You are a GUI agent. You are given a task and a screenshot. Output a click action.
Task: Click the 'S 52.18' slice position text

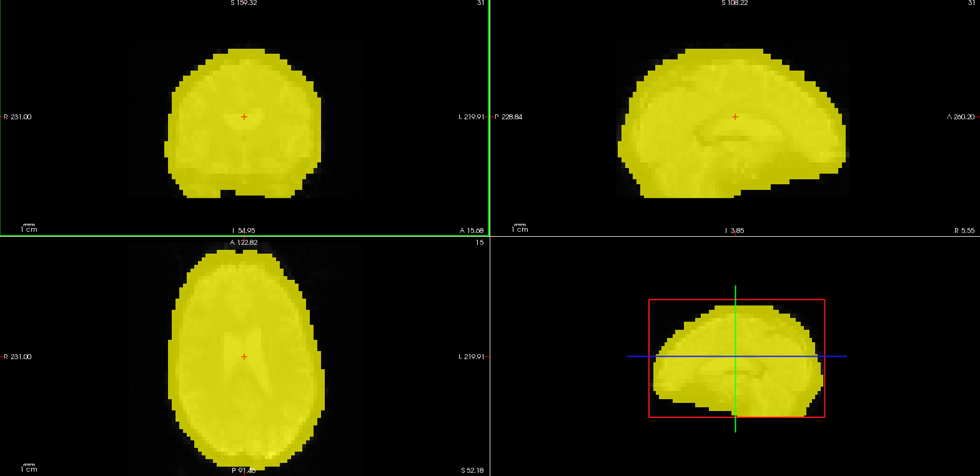tap(472, 470)
